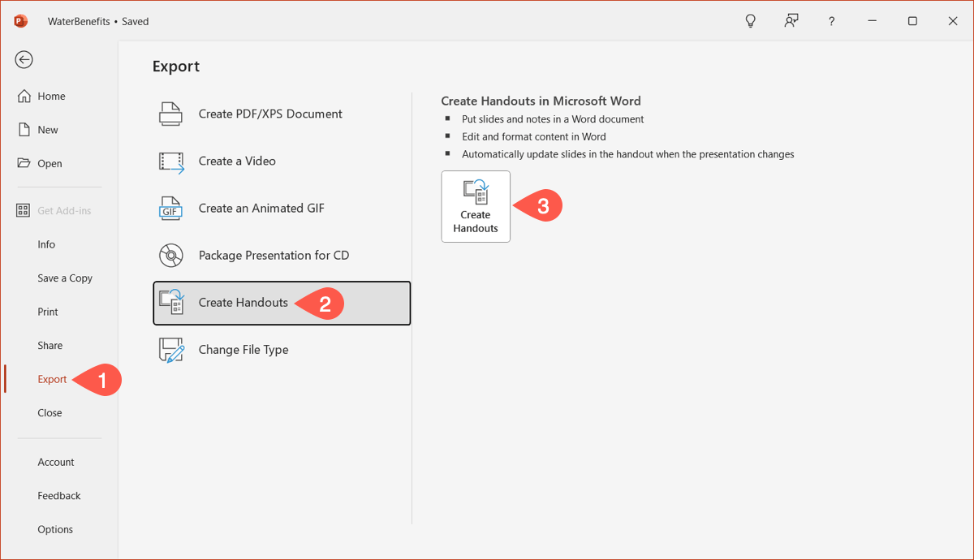Screen dimensions: 974x560
Task: Select Export in the sidebar
Action: point(53,379)
